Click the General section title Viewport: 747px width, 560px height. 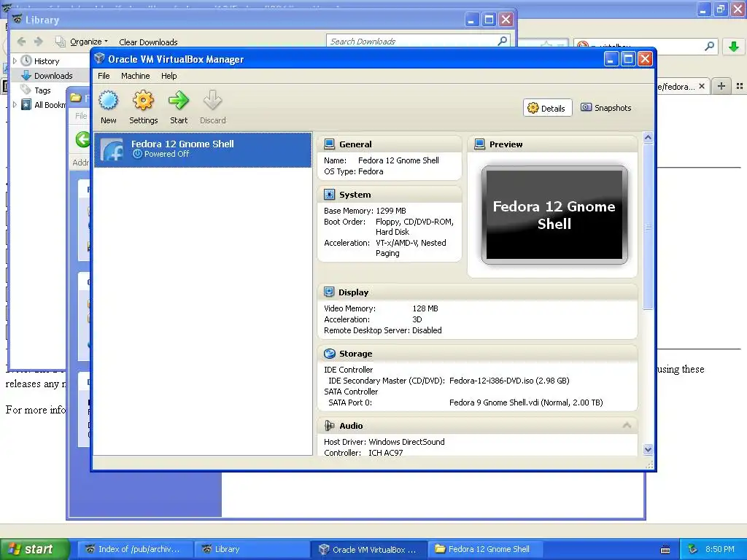(x=355, y=144)
